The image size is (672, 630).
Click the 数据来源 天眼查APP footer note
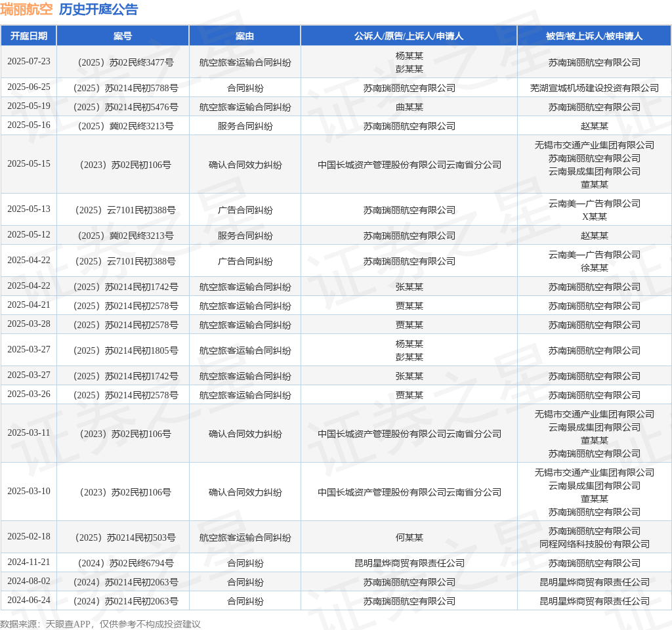[x=100, y=624]
